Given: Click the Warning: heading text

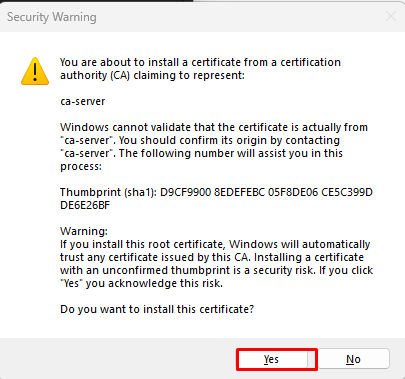Looking at the screenshot, I should 84,231.
